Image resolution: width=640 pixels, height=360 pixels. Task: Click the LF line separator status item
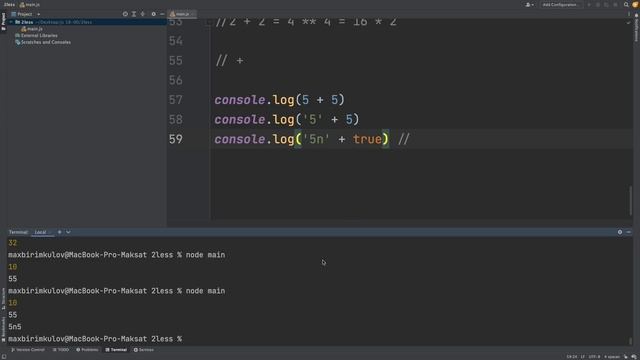point(583,357)
